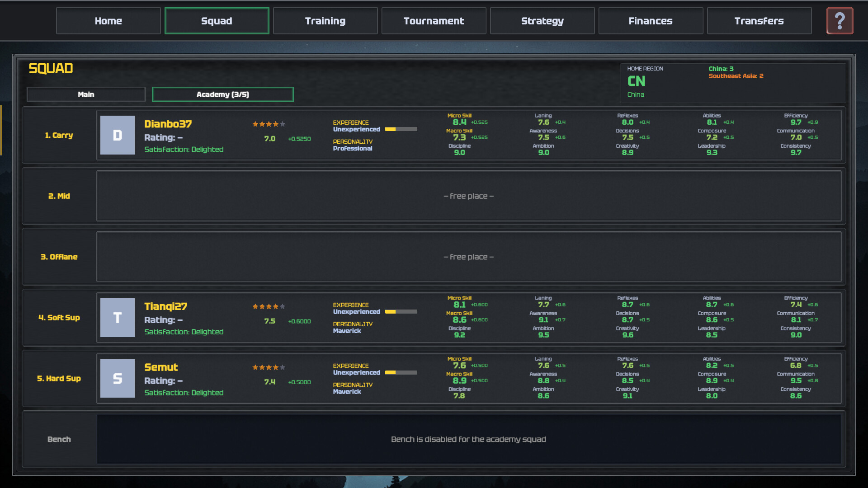Image resolution: width=868 pixels, height=488 pixels.
Task: Open the Finances tab
Action: pyautogui.click(x=651, y=21)
